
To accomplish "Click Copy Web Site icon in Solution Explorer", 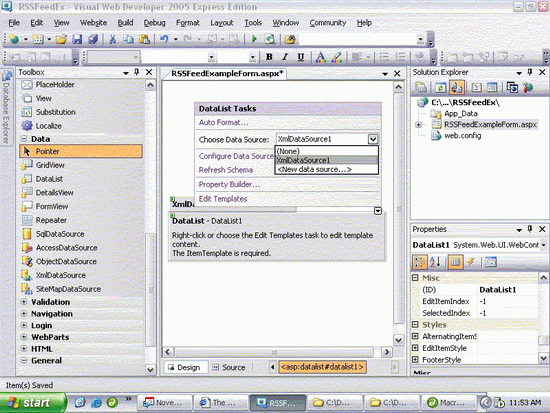I will click(512, 87).
